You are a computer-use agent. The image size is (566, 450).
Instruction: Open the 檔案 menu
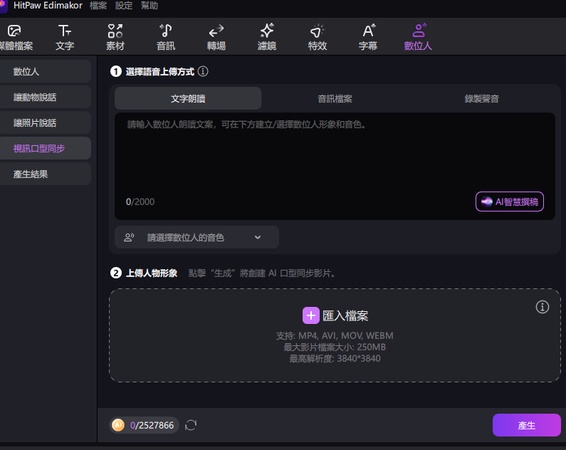point(98,6)
